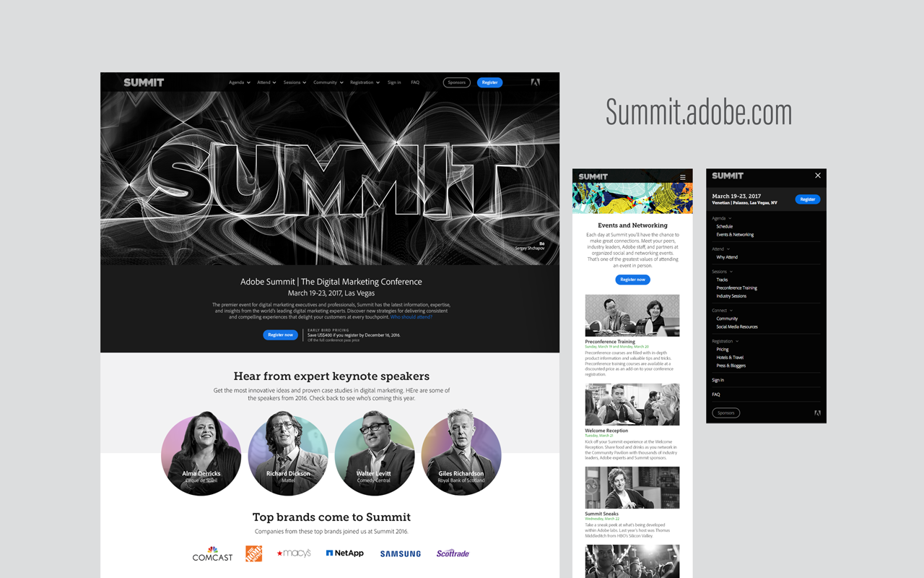924x578 pixels.
Task: Click 'Hear from expert keynote speakers' heading
Action: pyautogui.click(x=331, y=376)
